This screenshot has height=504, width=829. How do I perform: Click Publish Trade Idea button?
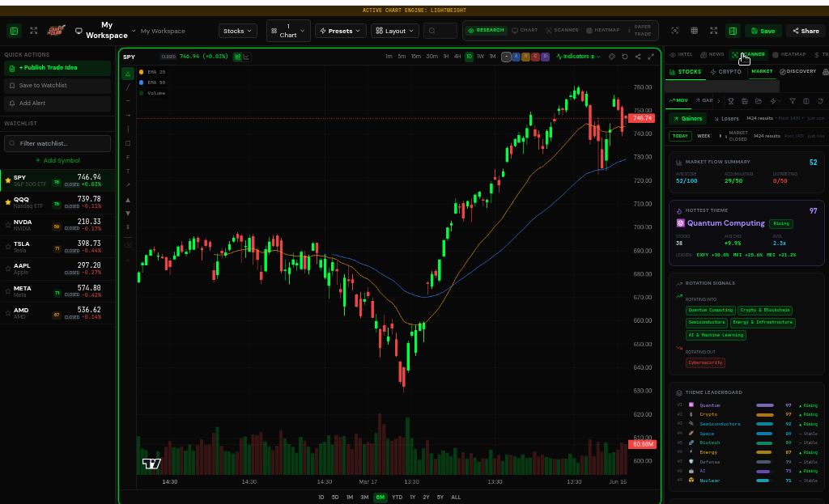click(57, 68)
